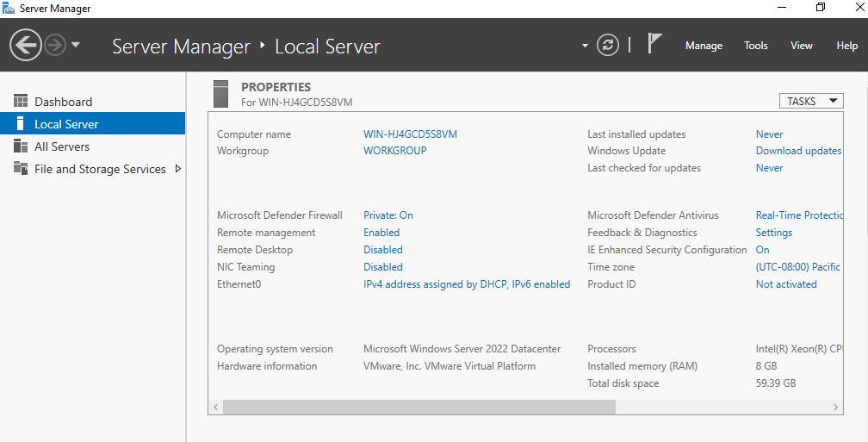Viewport: 868px width, 442px height.
Task: Click the Intel(R) Xeon(R) processor value
Action: coord(799,349)
